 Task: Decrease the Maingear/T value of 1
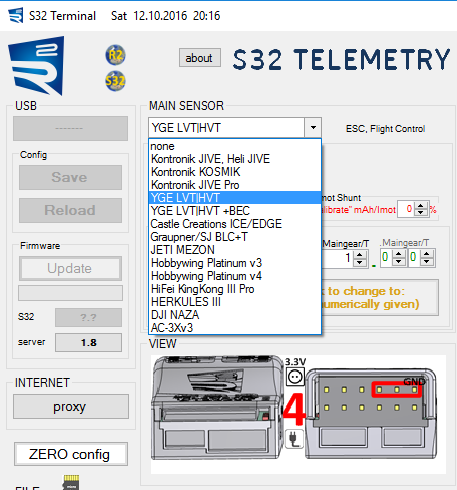click(x=360, y=262)
